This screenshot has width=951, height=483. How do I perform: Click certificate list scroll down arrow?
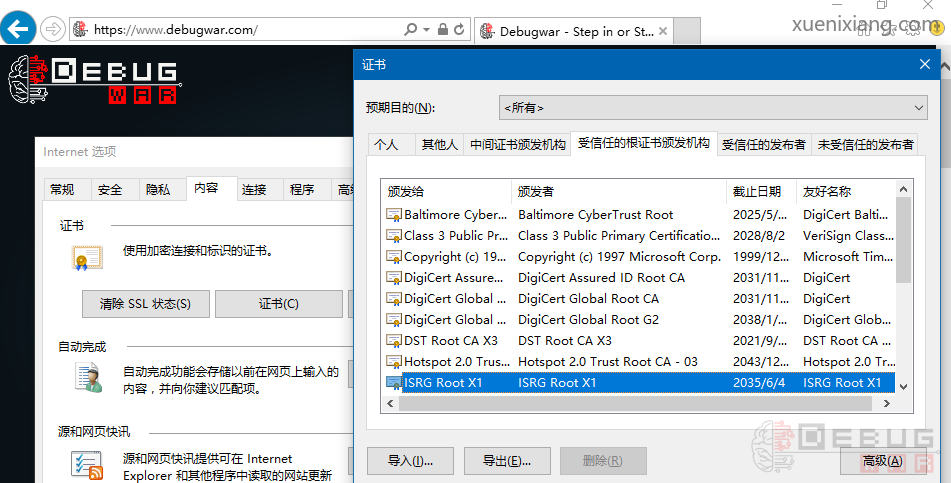[x=904, y=387]
